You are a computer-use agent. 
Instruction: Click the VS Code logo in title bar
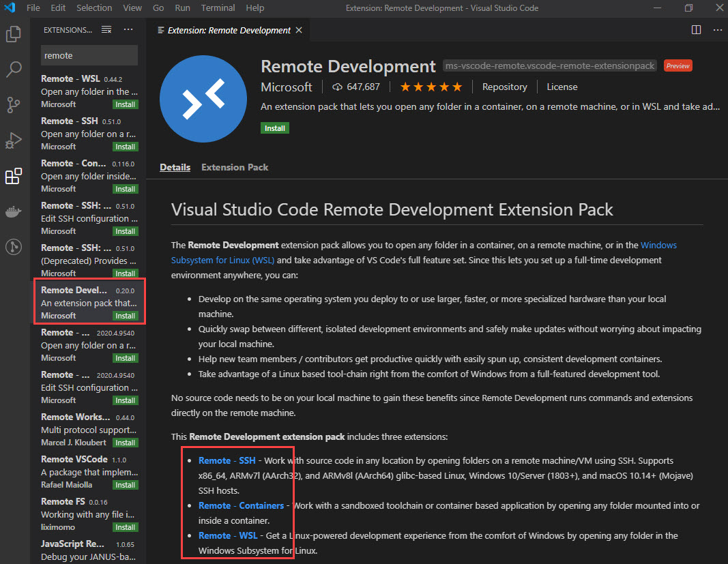(10, 8)
